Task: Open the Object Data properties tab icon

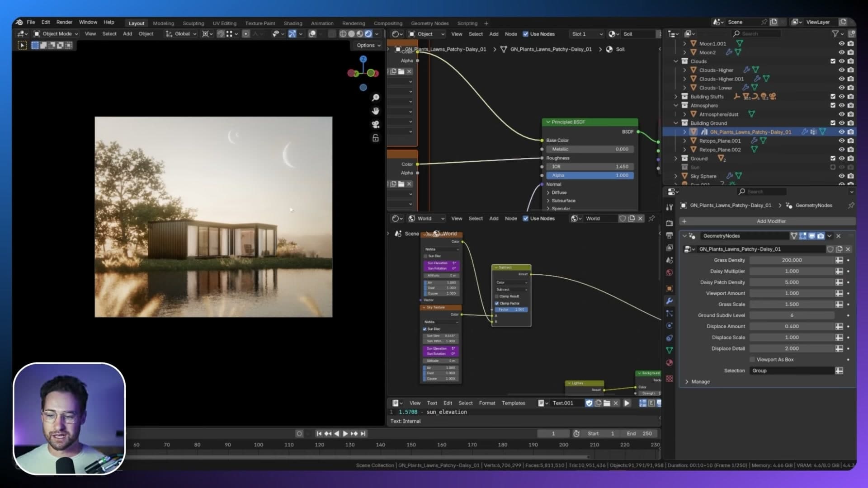Action: coord(670,350)
